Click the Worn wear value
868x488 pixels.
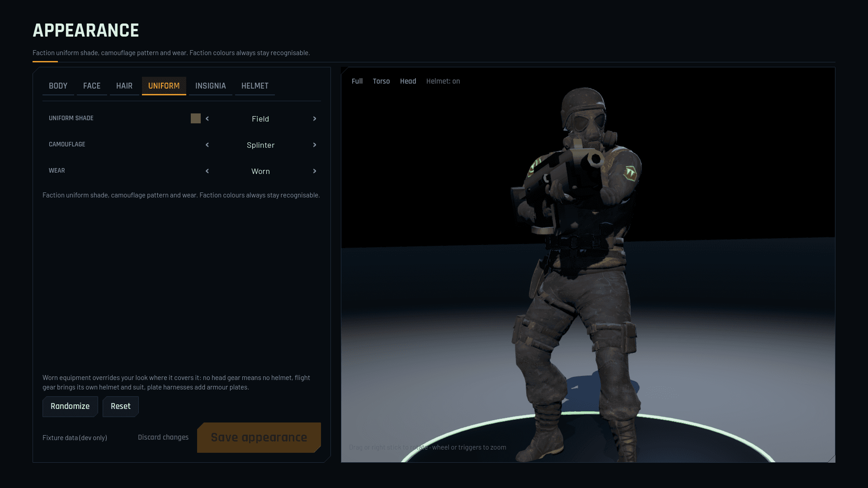tap(260, 171)
